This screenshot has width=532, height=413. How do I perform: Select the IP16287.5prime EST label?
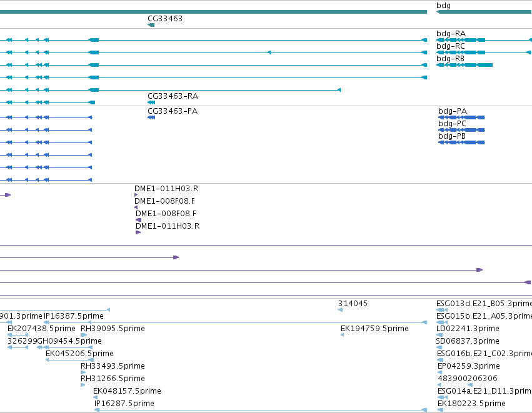(124, 404)
